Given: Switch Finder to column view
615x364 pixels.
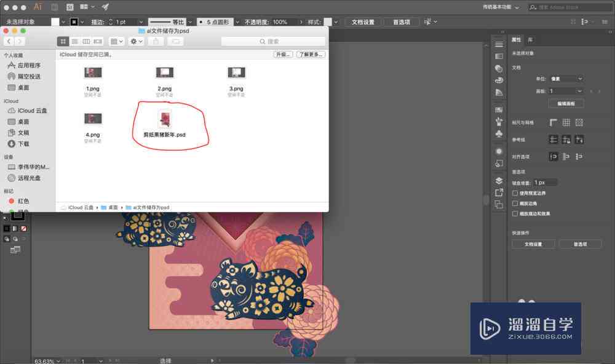Looking at the screenshot, I should click(x=86, y=41).
